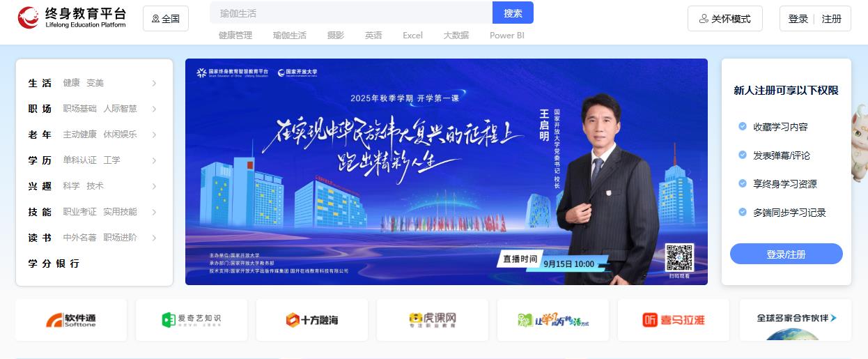Toggle 关怀模式 care mode
The width and height of the screenshot is (868, 359).
pyautogui.click(x=725, y=19)
